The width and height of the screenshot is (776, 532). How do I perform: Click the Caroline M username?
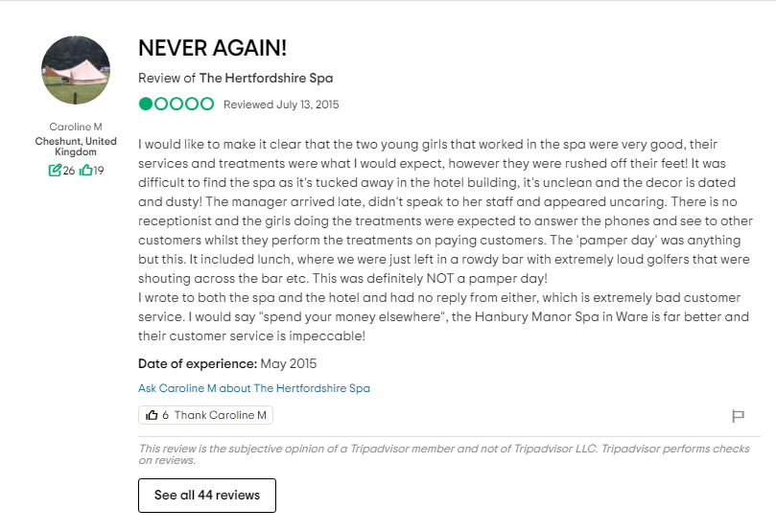[76, 127]
